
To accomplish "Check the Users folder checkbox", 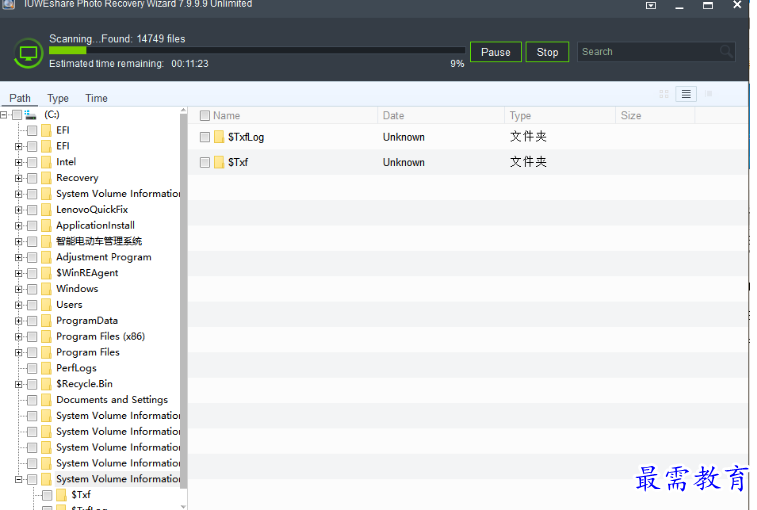I will click(32, 305).
